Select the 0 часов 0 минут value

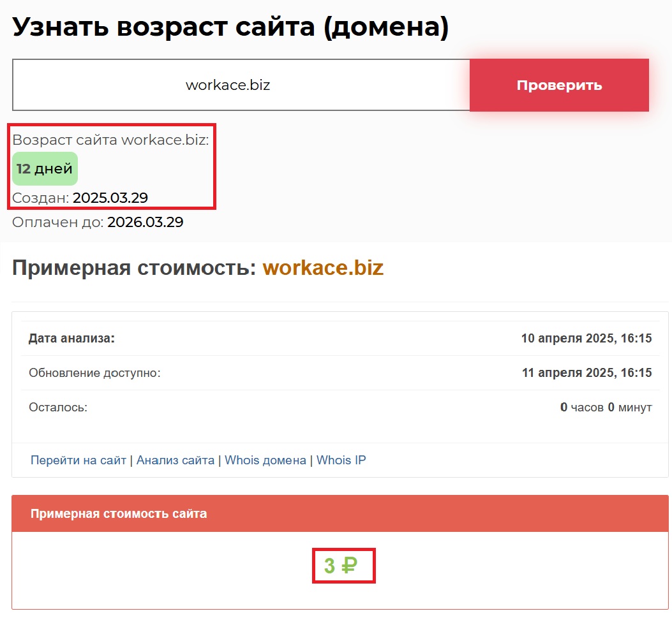606,408
